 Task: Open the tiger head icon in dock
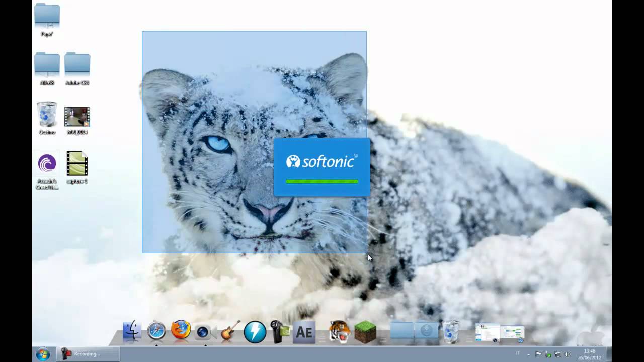(x=340, y=332)
